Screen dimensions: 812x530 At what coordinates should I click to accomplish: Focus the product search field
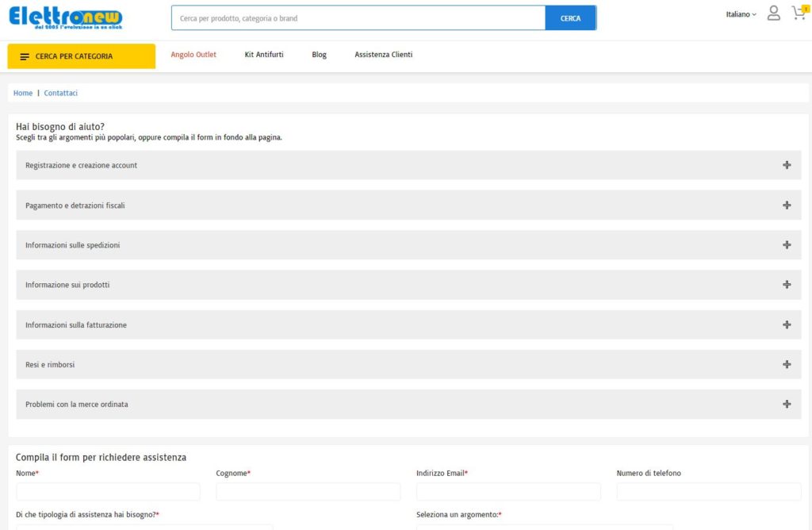coord(358,18)
